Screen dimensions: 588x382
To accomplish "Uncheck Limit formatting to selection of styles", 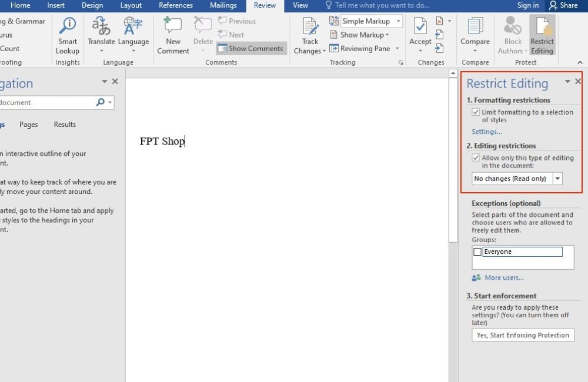I will point(476,112).
